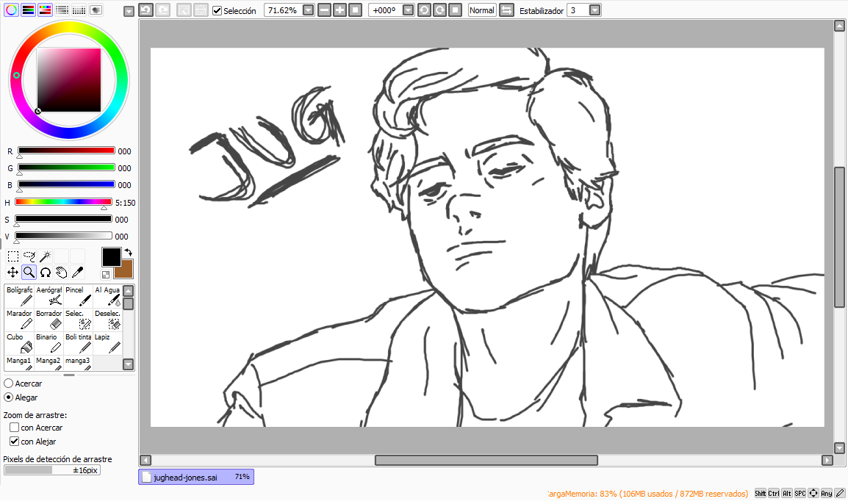
Task: Select the Alegar radio option
Action: (x=9, y=397)
